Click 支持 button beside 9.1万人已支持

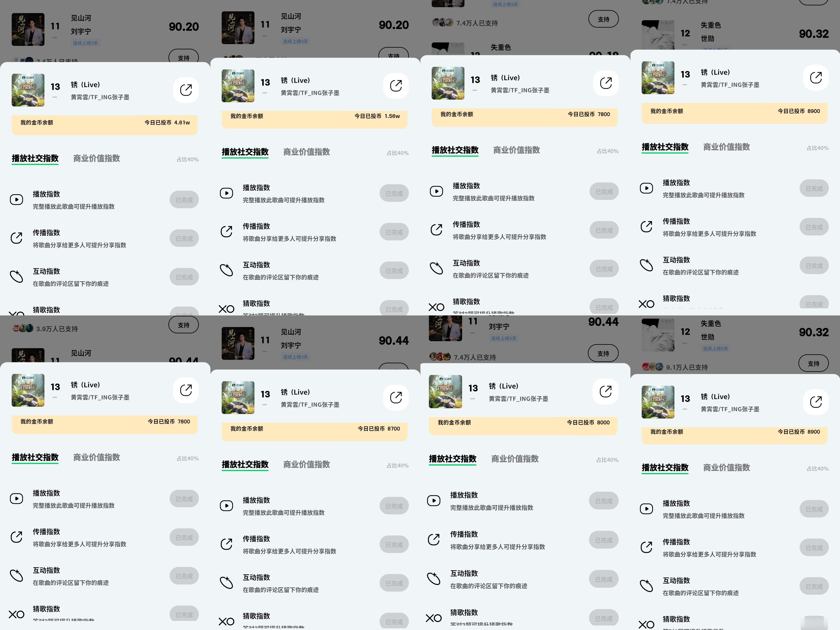point(813,363)
